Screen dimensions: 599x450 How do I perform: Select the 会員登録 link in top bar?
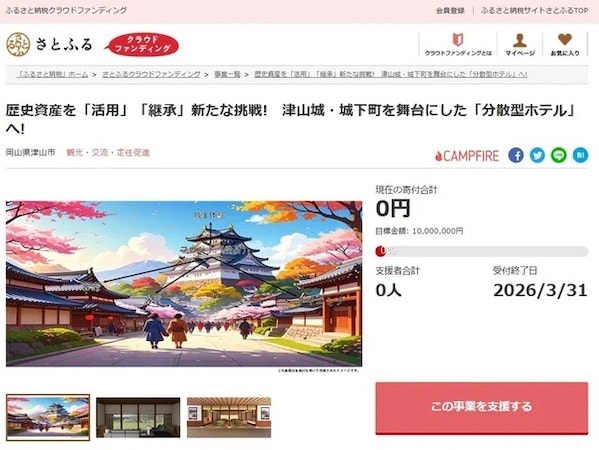point(450,11)
